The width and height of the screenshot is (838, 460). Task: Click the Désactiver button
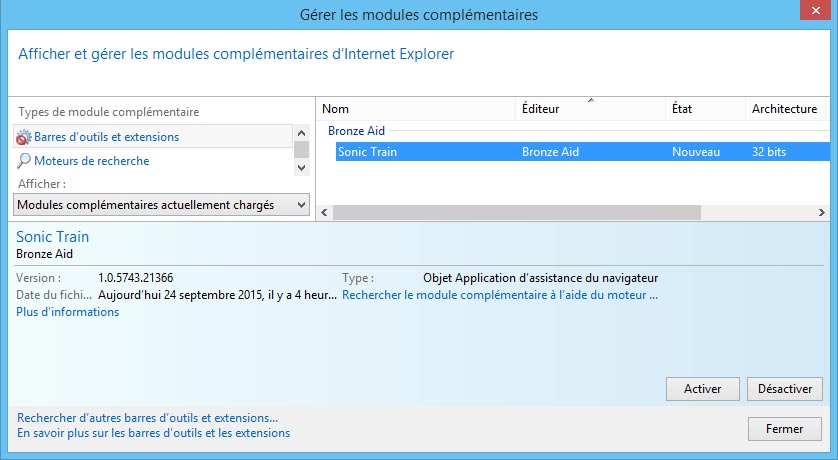[785, 389]
